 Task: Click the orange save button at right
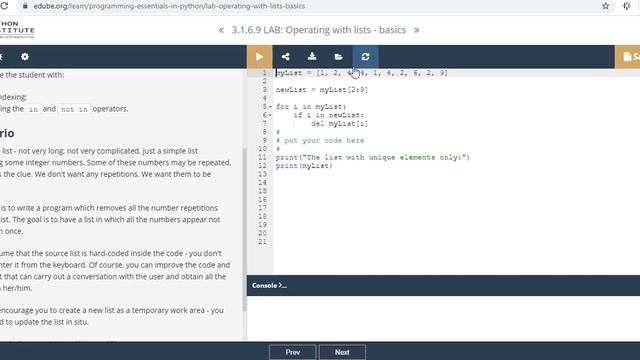coord(627,57)
